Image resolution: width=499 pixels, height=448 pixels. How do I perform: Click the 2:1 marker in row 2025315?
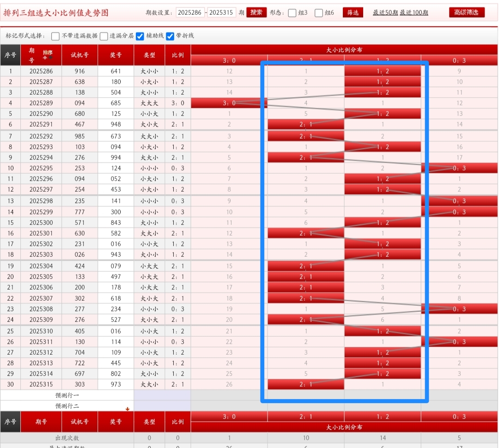[306, 384]
